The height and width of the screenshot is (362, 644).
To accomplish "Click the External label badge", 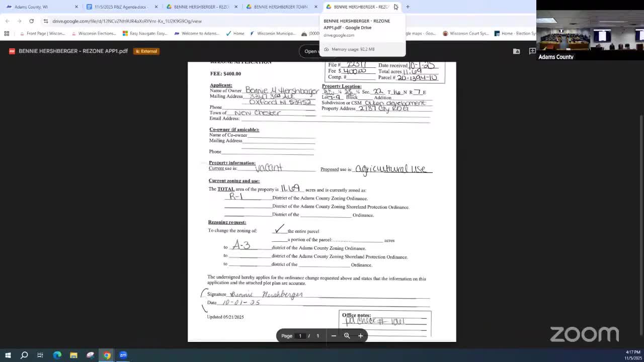I will pos(146,51).
